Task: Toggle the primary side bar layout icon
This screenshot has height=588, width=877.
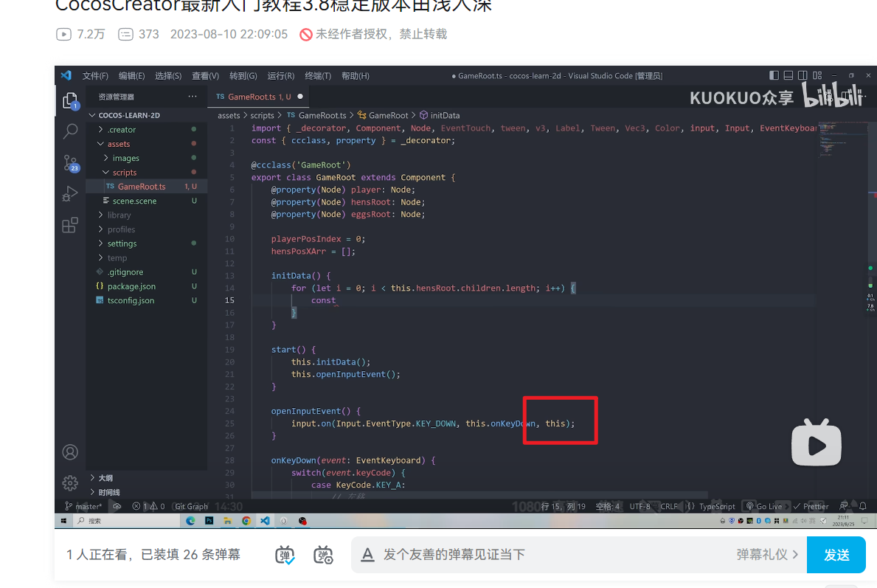Action: [x=774, y=75]
